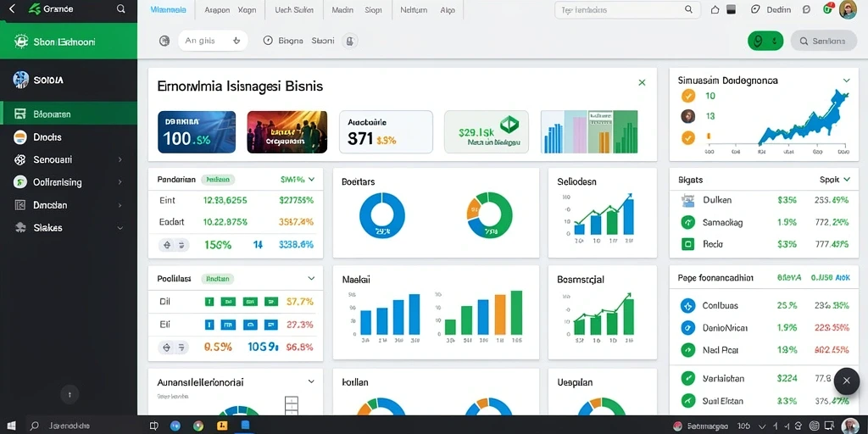Click the round close button at bottom right
The height and width of the screenshot is (434, 868).
(x=847, y=381)
